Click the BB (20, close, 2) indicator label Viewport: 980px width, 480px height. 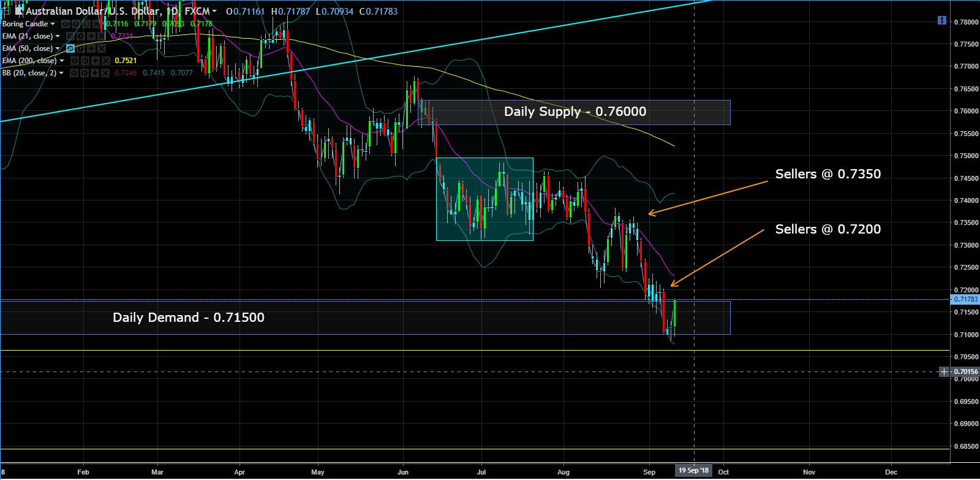[29, 73]
